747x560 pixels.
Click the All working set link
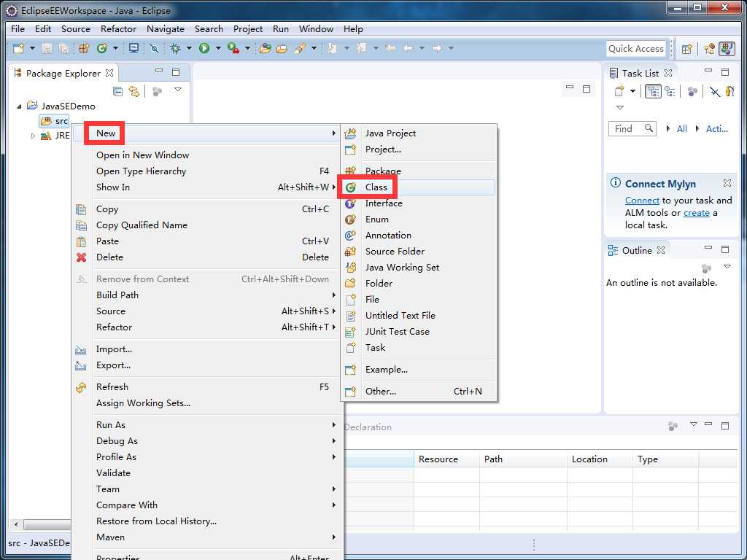tap(682, 128)
